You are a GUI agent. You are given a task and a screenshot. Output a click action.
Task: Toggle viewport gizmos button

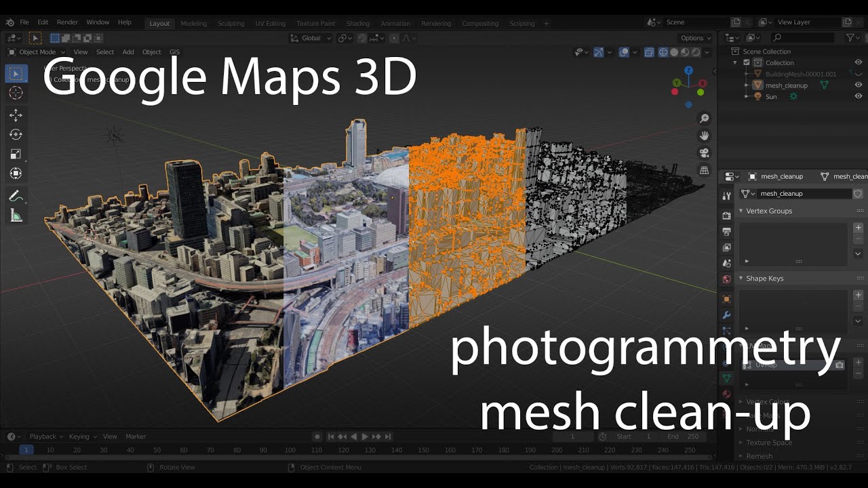pos(599,52)
